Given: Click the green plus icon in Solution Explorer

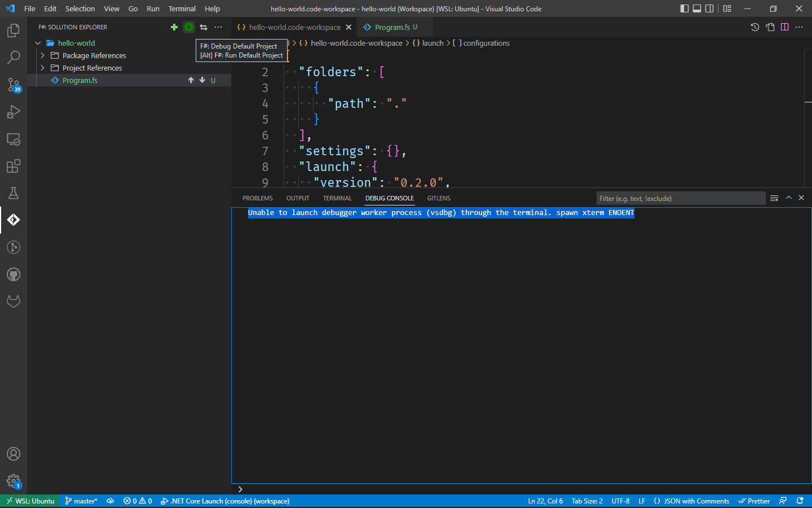Looking at the screenshot, I should click(174, 27).
